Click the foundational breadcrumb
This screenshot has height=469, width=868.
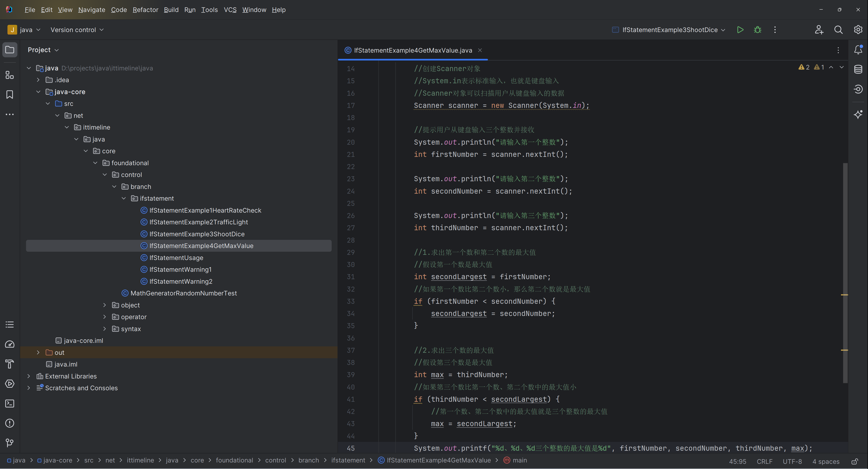click(234, 460)
